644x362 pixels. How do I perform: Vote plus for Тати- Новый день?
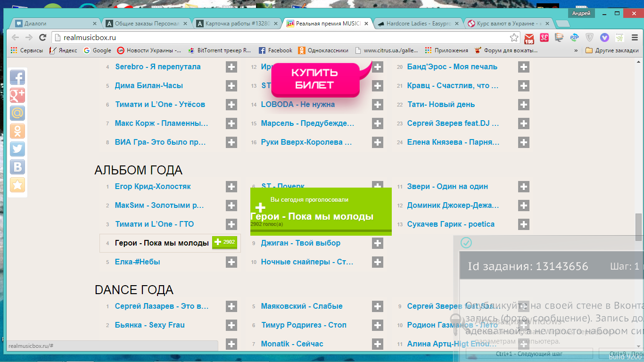point(523,105)
